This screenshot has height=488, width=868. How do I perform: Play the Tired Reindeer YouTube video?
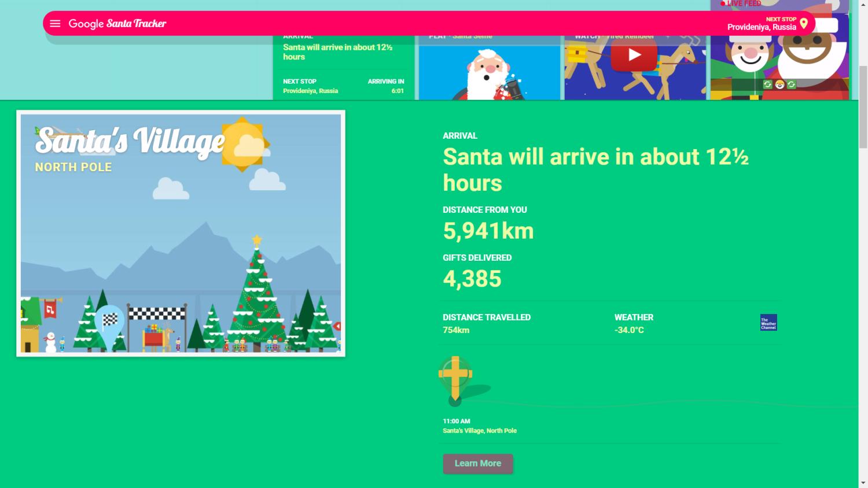[x=634, y=56]
